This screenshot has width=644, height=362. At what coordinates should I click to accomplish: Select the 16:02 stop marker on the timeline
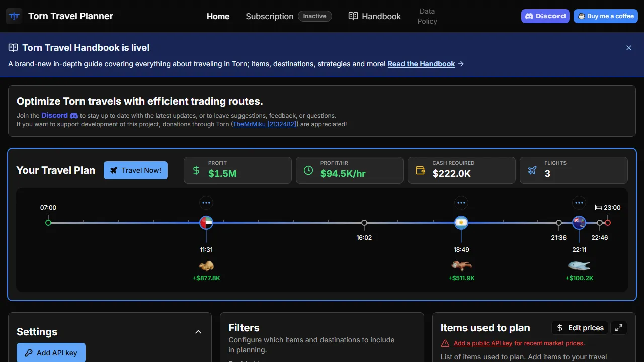364,223
